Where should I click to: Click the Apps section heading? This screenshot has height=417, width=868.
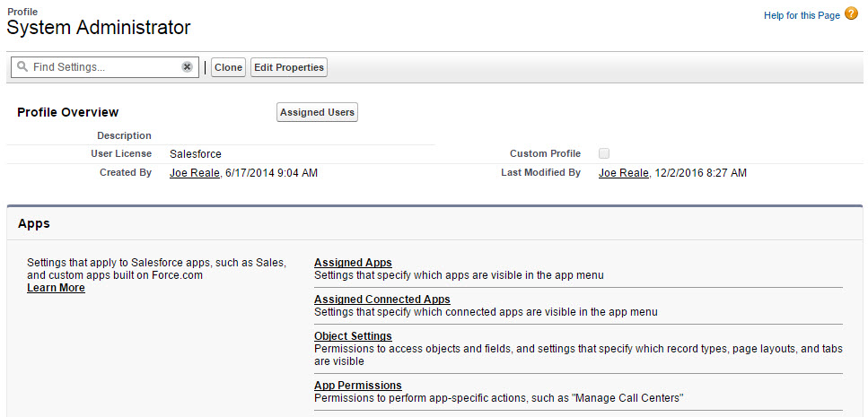34,223
